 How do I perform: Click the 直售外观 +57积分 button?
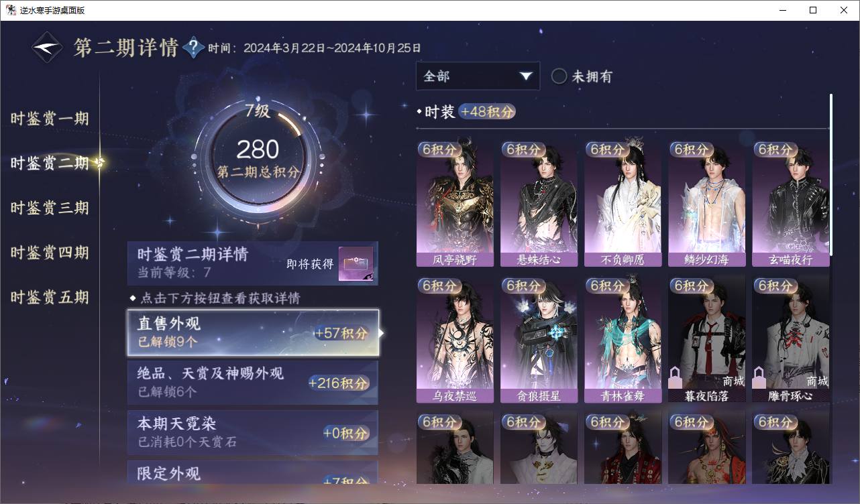(253, 332)
